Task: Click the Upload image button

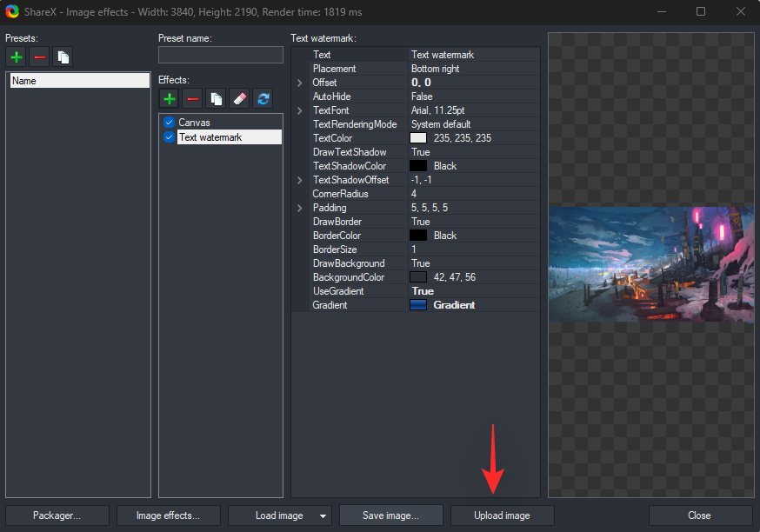Action: pyautogui.click(x=502, y=515)
